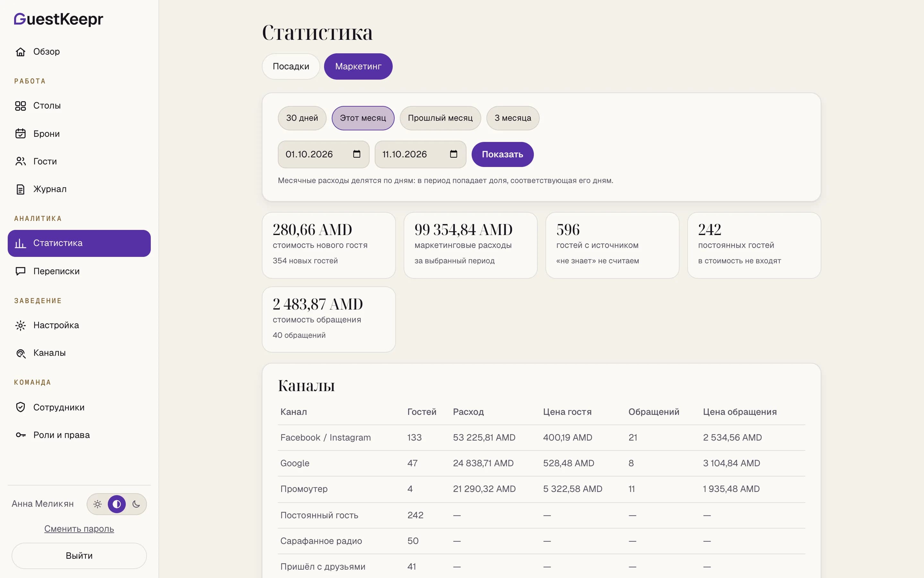Click the bar chart icon beside Статистика
924x578 pixels.
point(21,243)
